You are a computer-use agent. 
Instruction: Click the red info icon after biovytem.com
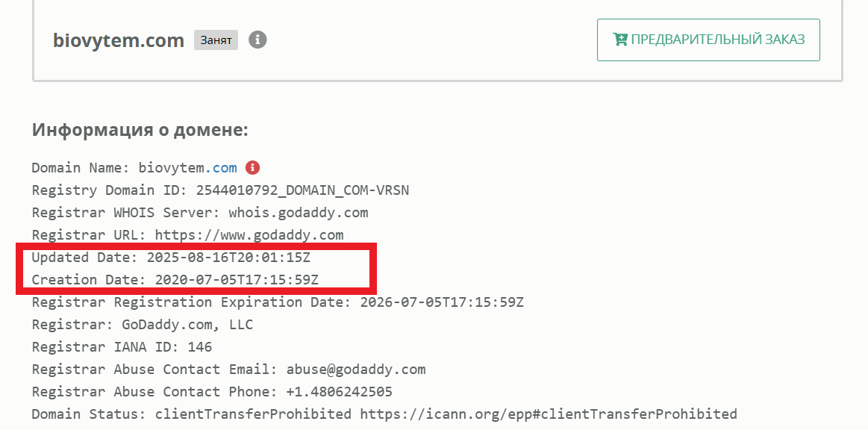[x=252, y=168]
